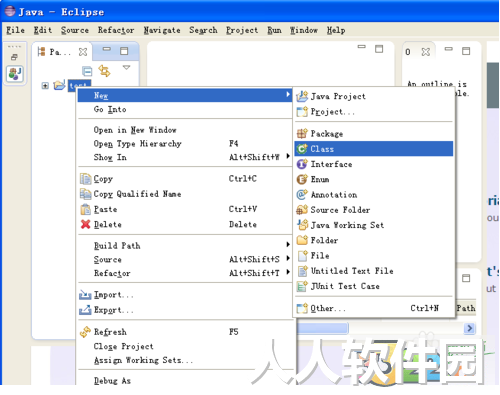The width and height of the screenshot is (500, 395).
Task: Select Java Working Set
Action: pos(373,225)
